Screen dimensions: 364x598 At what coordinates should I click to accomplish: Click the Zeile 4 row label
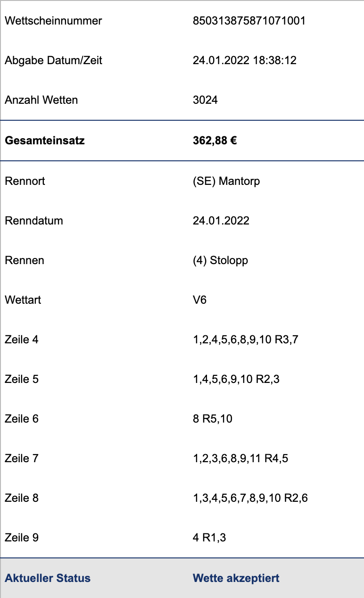22,340
